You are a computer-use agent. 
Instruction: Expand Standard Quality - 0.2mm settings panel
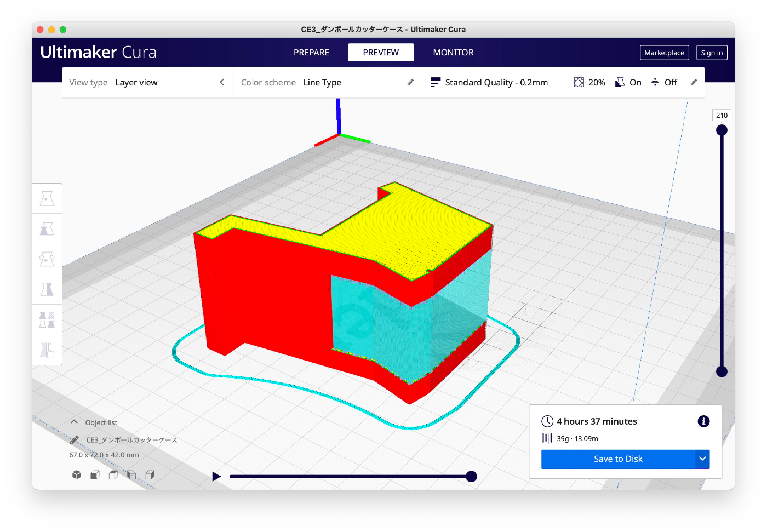[x=563, y=83]
